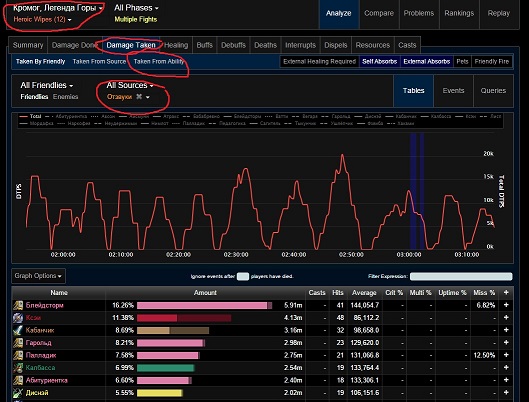
Task: Select Taken From Source view
Action: pos(99,61)
